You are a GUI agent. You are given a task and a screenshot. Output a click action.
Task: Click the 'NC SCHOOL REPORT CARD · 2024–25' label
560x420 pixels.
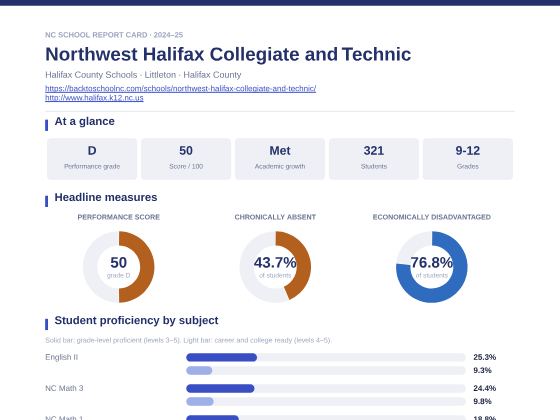[114, 35]
